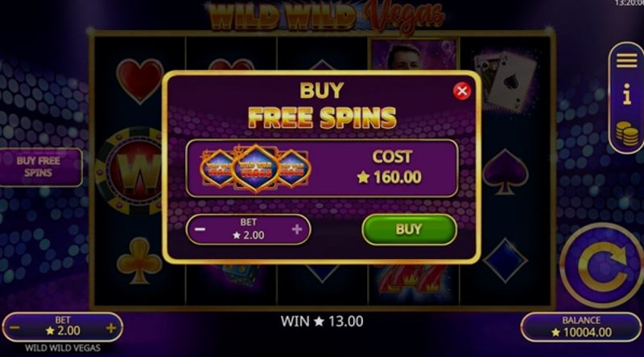Open the game info icon

[627, 94]
